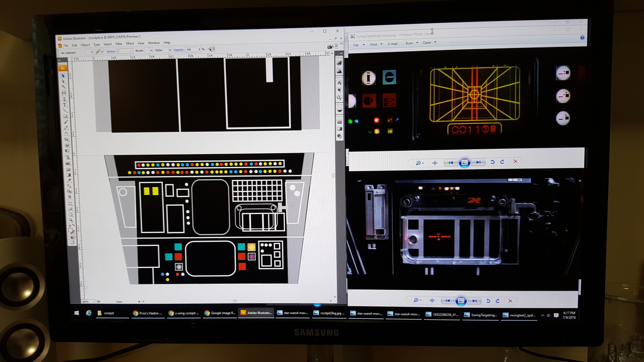This screenshot has height=362, width=644.
Task: Open the Character panel icon in the dock
Action: coord(339,83)
